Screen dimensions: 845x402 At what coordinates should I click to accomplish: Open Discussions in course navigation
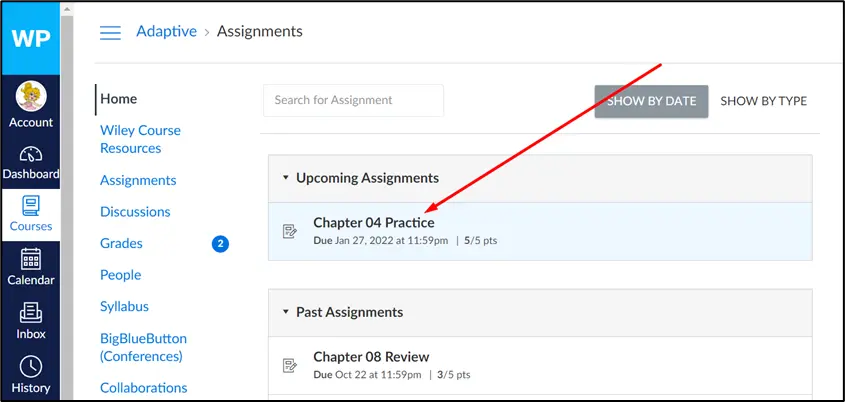pos(135,212)
